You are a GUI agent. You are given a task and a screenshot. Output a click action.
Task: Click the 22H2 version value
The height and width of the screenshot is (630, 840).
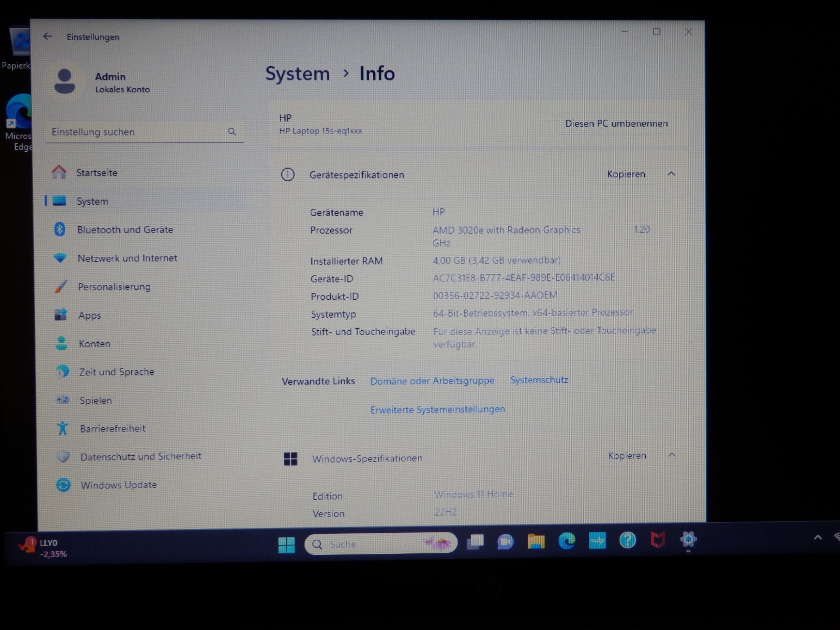coord(446,512)
